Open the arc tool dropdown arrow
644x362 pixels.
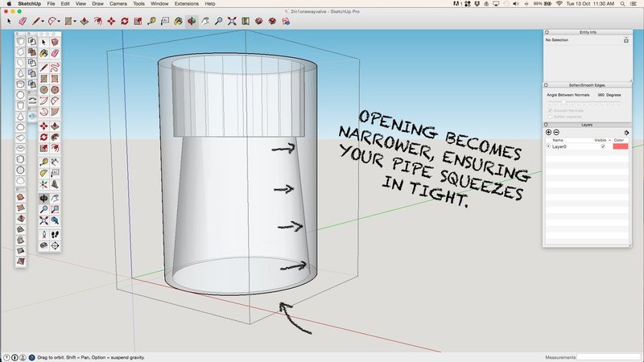pyautogui.click(x=59, y=22)
